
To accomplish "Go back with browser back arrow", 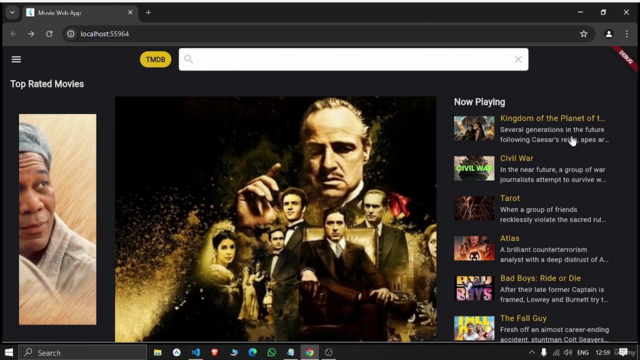I will tap(13, 34).
